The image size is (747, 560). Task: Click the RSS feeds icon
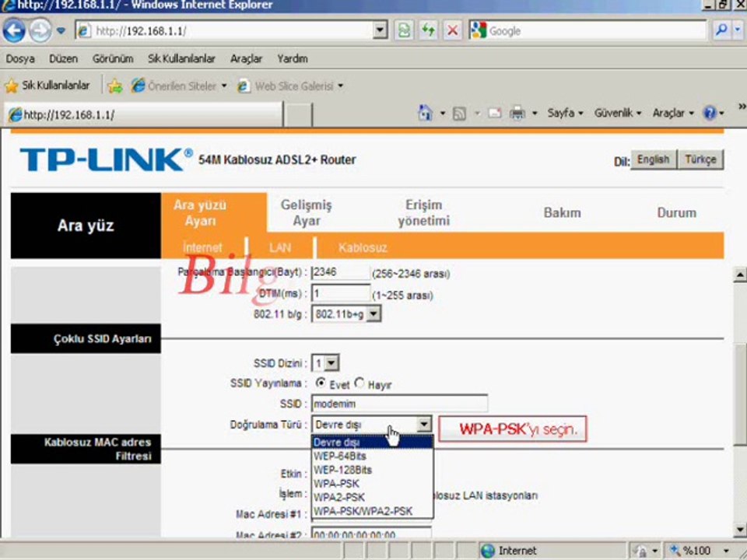(459, 114)
